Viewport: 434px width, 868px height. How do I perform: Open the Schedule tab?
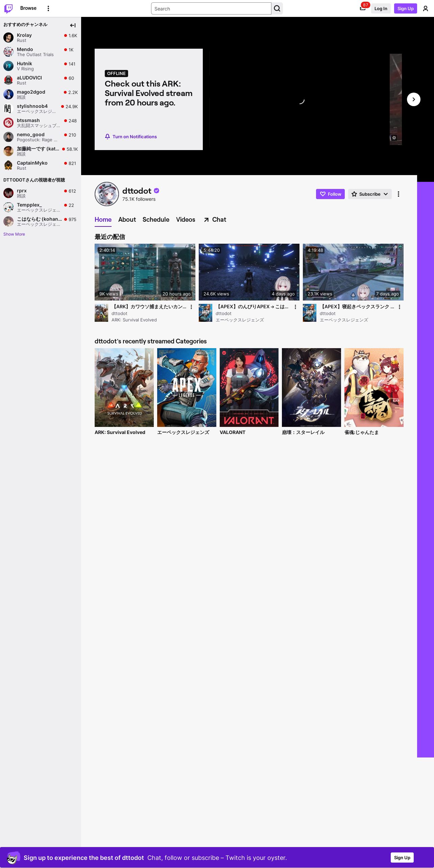(x=156, y=219)
